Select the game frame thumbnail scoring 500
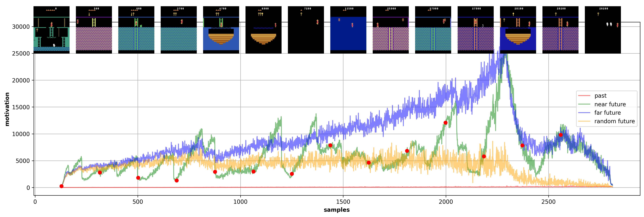This screenshot has height=217, width=644. click(x=94, y=30)
